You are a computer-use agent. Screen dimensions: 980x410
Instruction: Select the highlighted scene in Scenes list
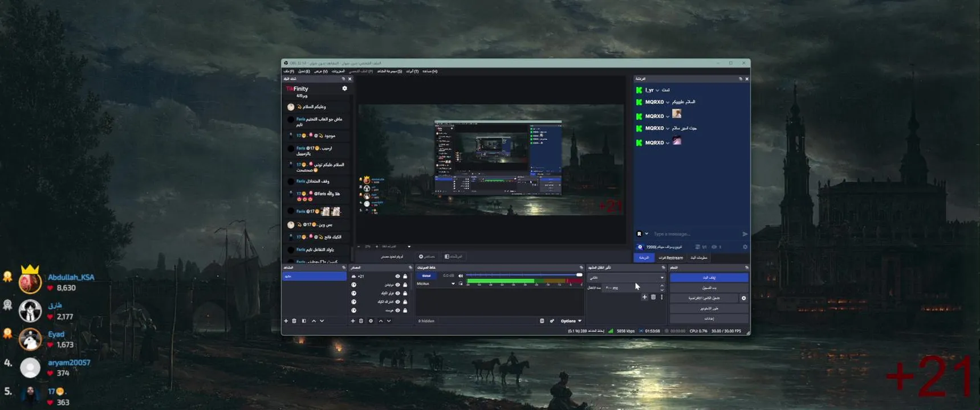coord(314,276)
